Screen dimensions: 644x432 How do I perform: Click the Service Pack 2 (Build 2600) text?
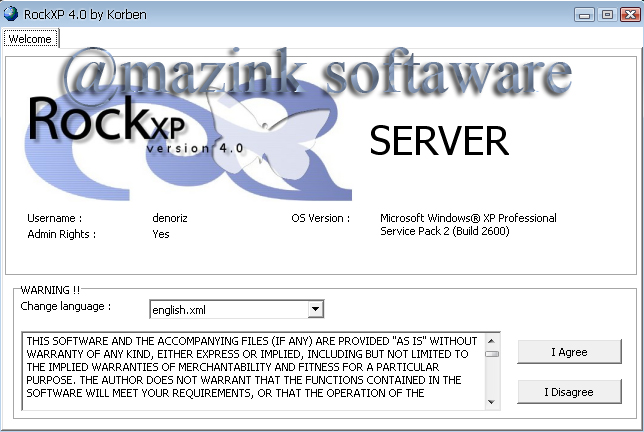pos(445,231)
